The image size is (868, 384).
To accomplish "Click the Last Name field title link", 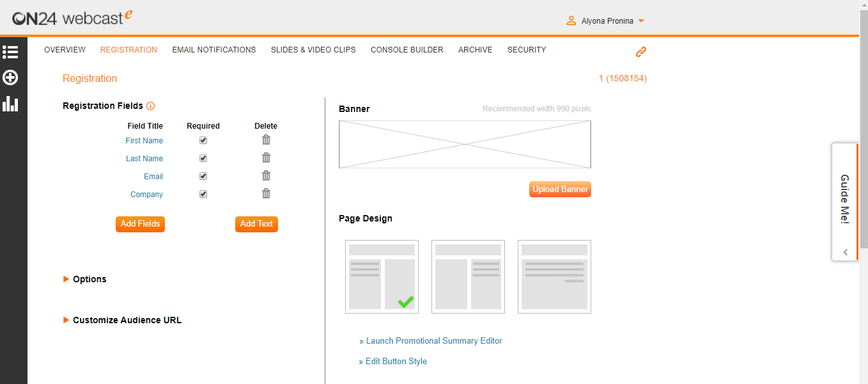I will [x=144, y=159].
